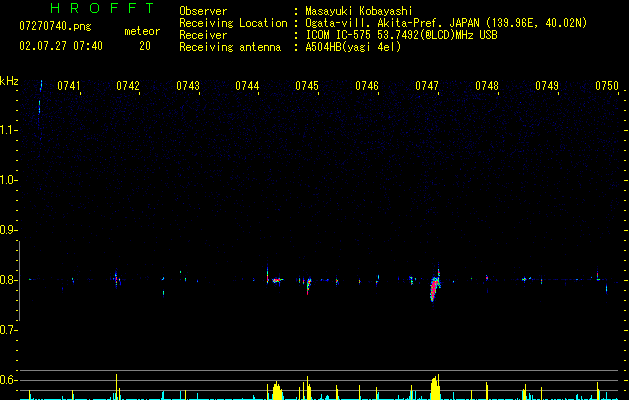Select the filename 07270740.png

(55, 26)
